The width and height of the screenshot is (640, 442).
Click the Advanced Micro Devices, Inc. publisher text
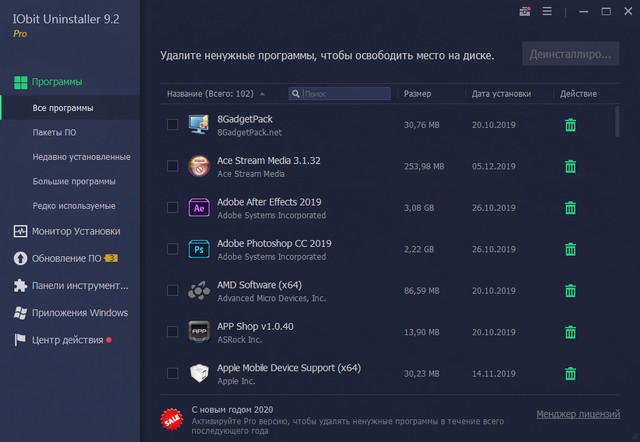point(271,298)
